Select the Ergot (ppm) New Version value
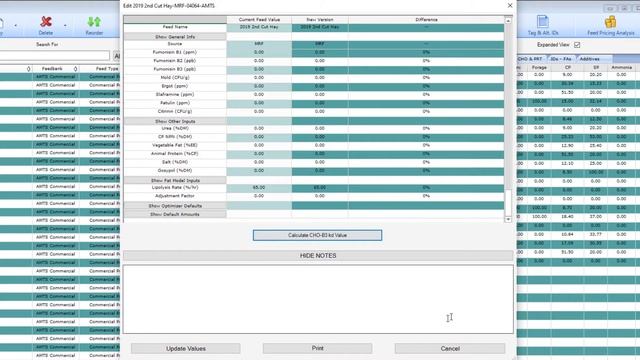640x360 pixels. tap(320, 86)
